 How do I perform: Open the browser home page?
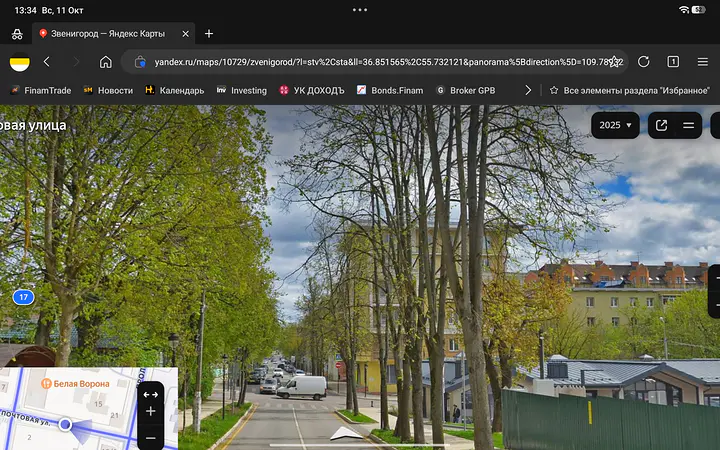click(x=106, y=62)
